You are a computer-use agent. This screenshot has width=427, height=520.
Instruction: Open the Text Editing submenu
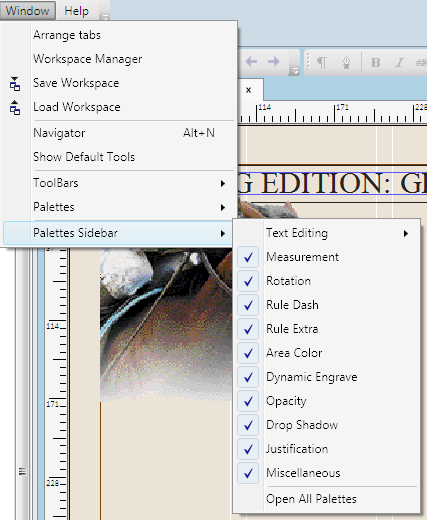pyautogui.click(x=327, y=233)
